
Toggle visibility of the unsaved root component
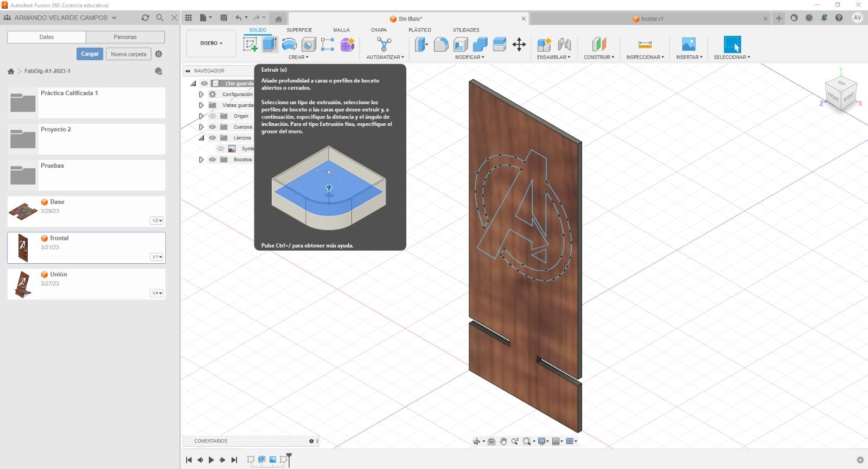click(204, 84)
